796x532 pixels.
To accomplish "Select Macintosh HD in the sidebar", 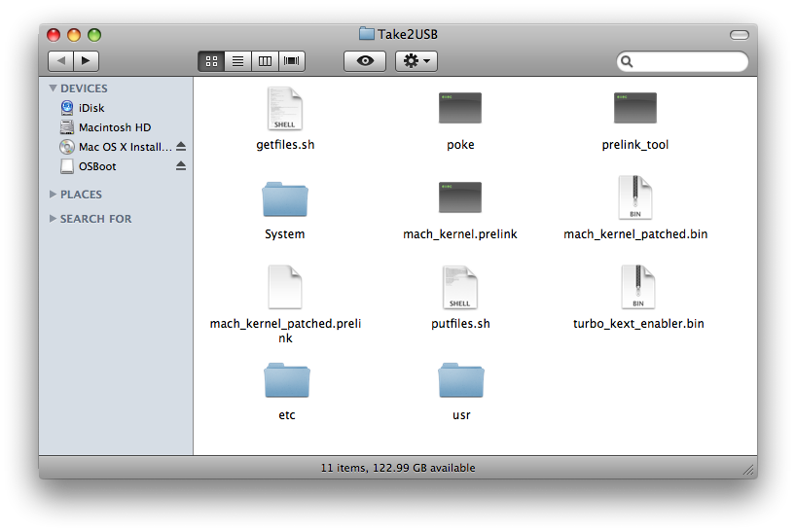I will point(114,127).
